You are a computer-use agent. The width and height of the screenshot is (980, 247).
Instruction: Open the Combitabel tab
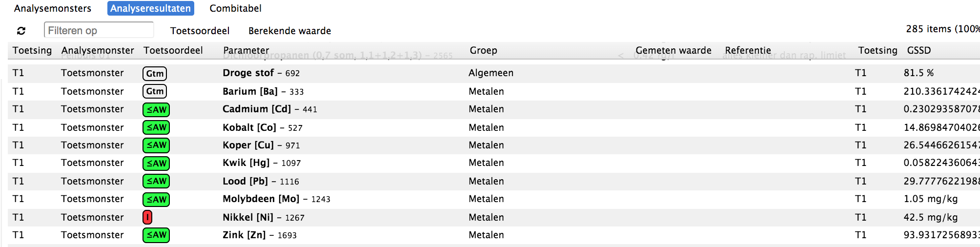point(236,8)
